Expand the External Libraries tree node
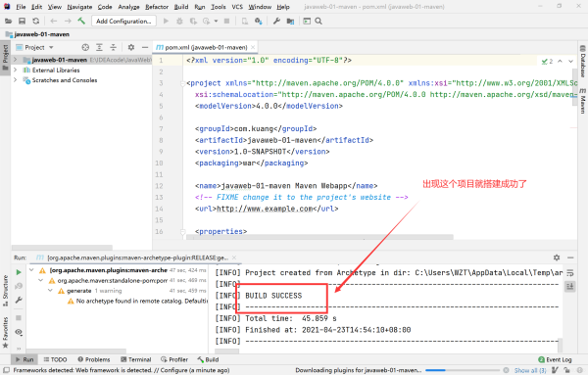The height and width of the screenshot is (375, 588). tap(15, 70)
